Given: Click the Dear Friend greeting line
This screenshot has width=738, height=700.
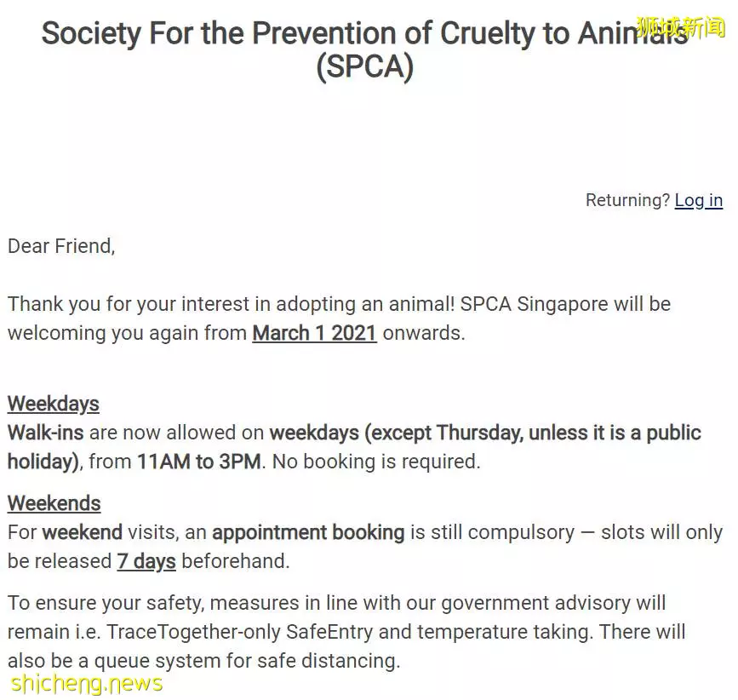Looking at the screenshot, I should point(61,246).
